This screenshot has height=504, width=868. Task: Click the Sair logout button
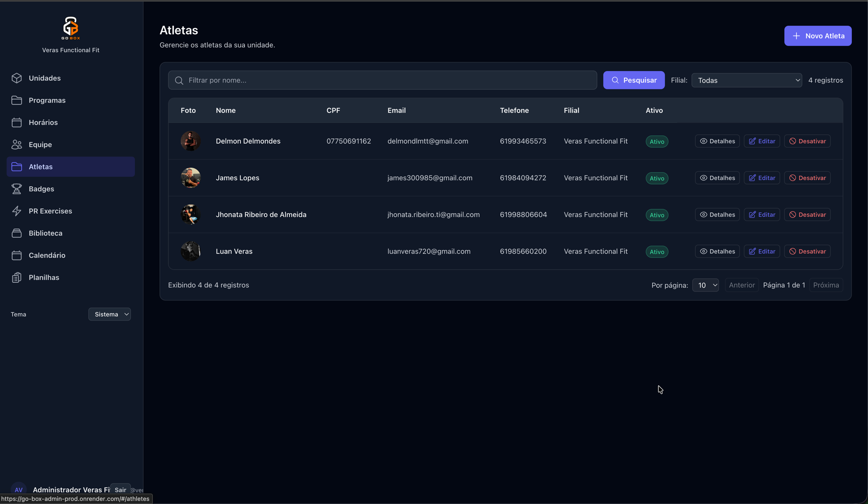pos(120,490)
